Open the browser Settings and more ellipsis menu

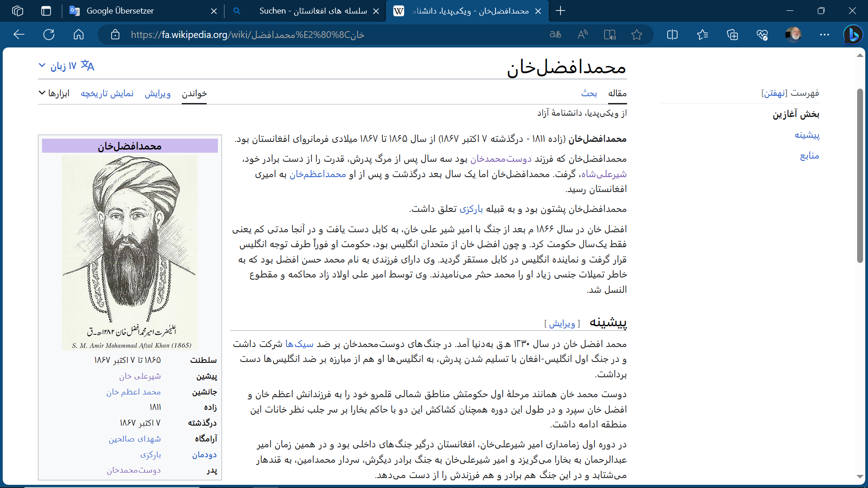(x=824, y=34)
